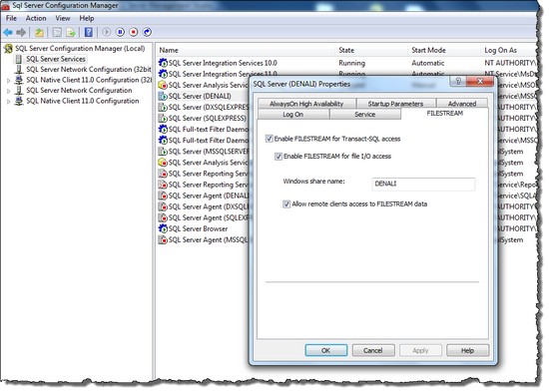This screenshot has width=549, height=392.
Task: Click the Pause Service toolbar icon
Action: (x=120, y=32)
